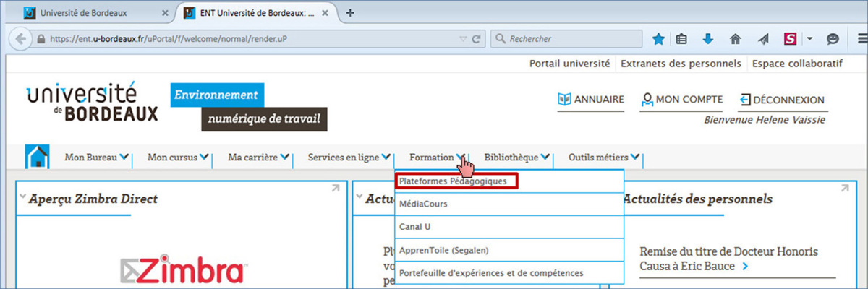Click the browser back arrow button
Screen dimensions: 868x289
[x=22, y=38]
